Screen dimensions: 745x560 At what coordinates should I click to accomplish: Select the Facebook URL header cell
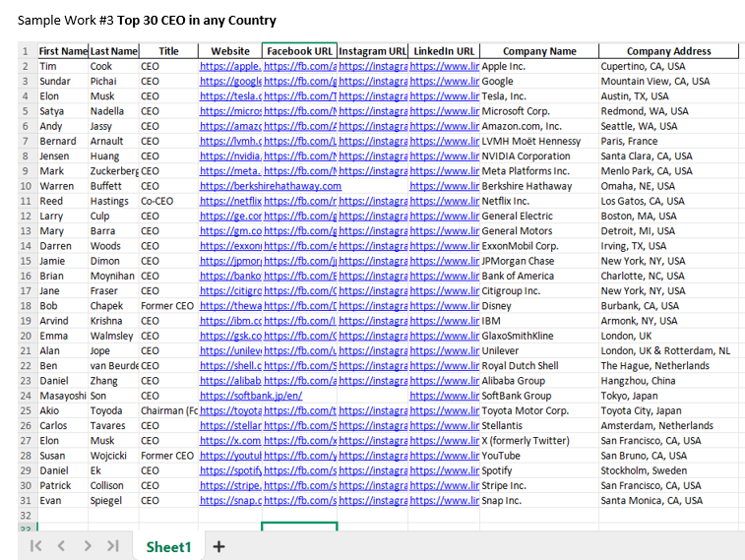pos(299,51)
